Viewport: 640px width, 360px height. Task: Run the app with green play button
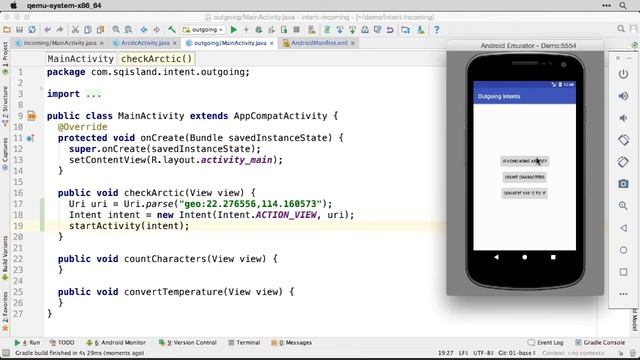click(234, 30)
